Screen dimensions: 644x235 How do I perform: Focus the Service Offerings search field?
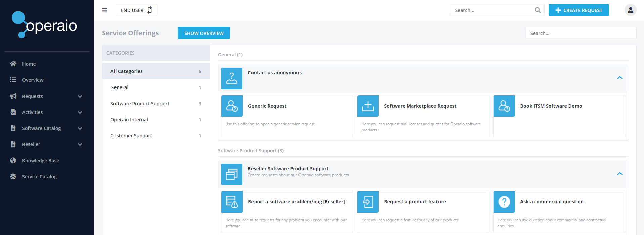click(581, 33)
